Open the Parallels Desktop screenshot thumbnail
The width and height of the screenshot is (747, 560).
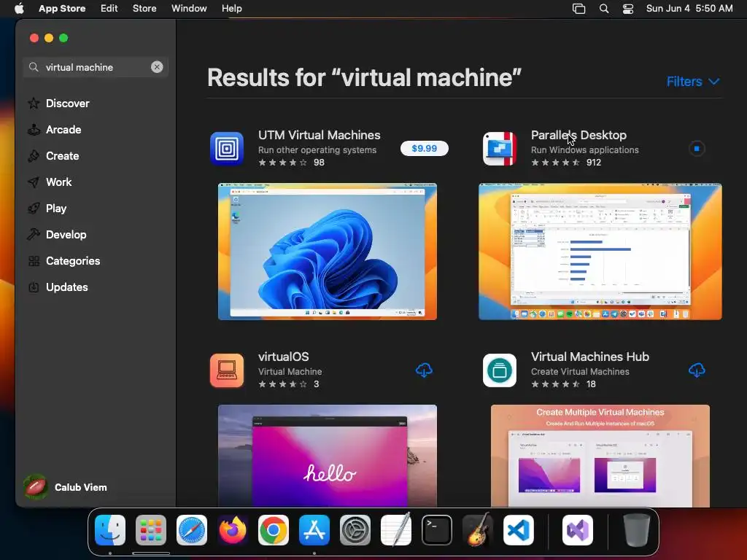pos(600,252)
